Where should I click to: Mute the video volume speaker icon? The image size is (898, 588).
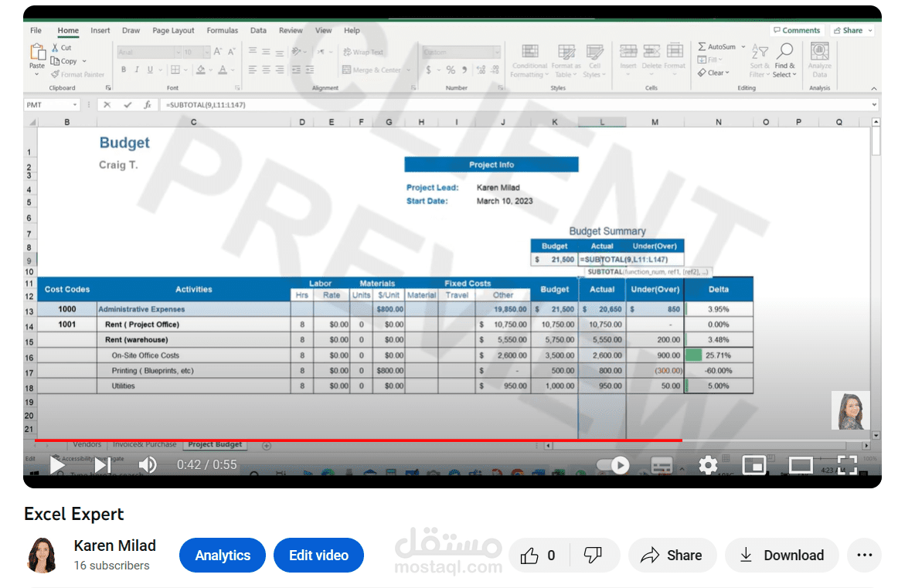pos(147,464)
